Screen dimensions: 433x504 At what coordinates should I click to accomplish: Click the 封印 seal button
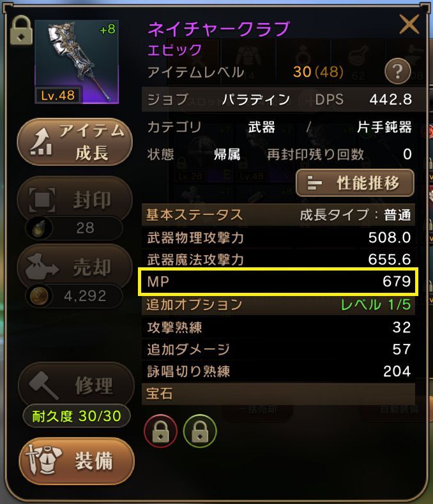[x=75, y=199]
